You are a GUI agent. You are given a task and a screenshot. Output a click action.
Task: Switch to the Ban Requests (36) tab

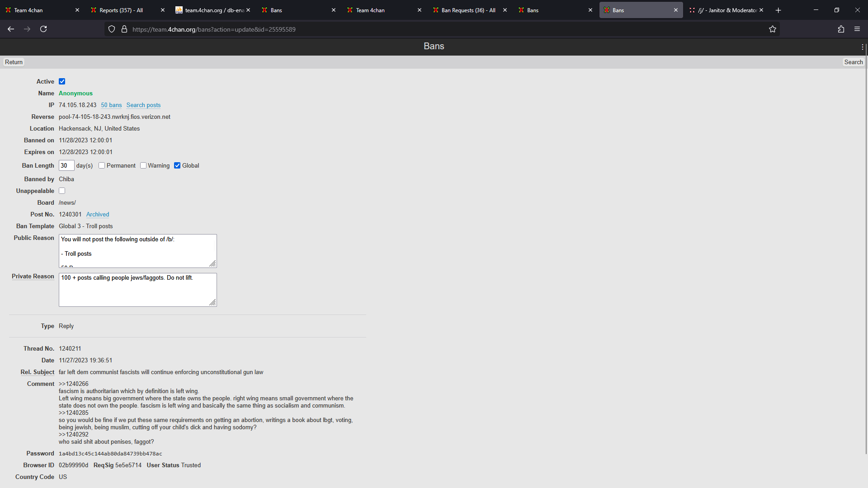click(x=468, y=10)
